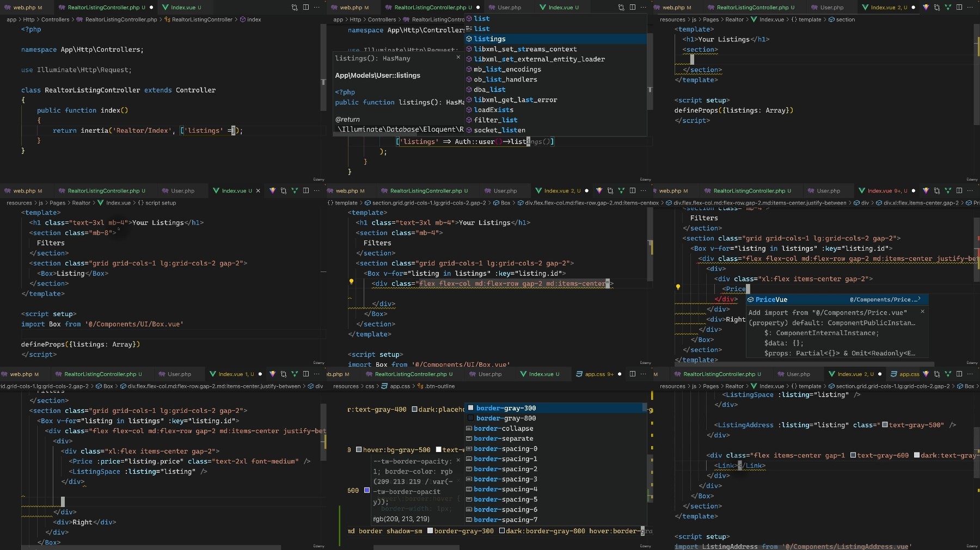This screenshot has height=550, width=980.
Task: Click Open Changes icon in the 'Index.vue 1, U' editor
Action: 283,374
